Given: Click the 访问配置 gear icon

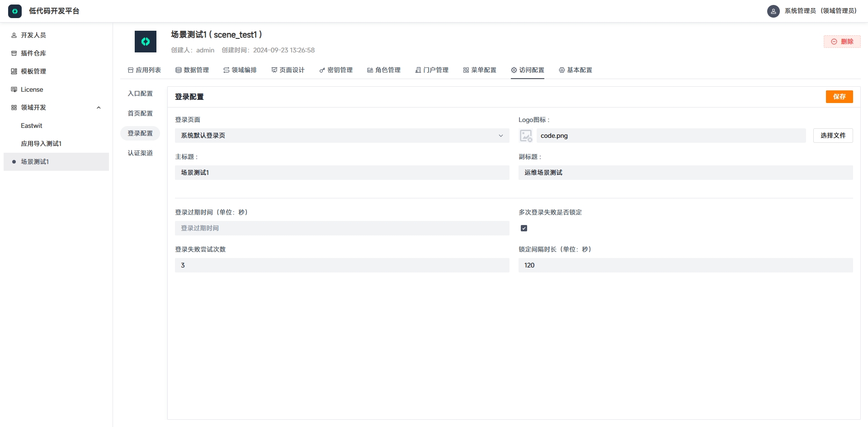Looking at the screenshot, I should click(514, 70).
